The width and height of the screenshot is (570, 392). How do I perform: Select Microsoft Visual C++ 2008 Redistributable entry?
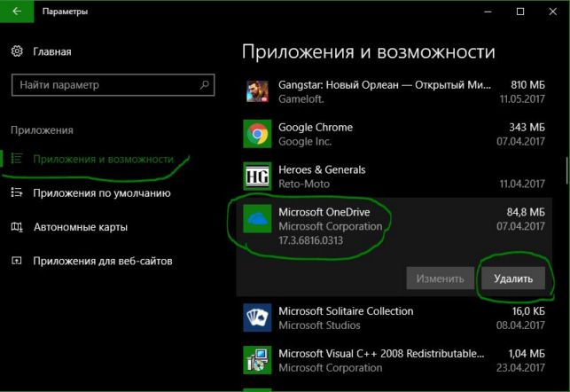[381, 354]
